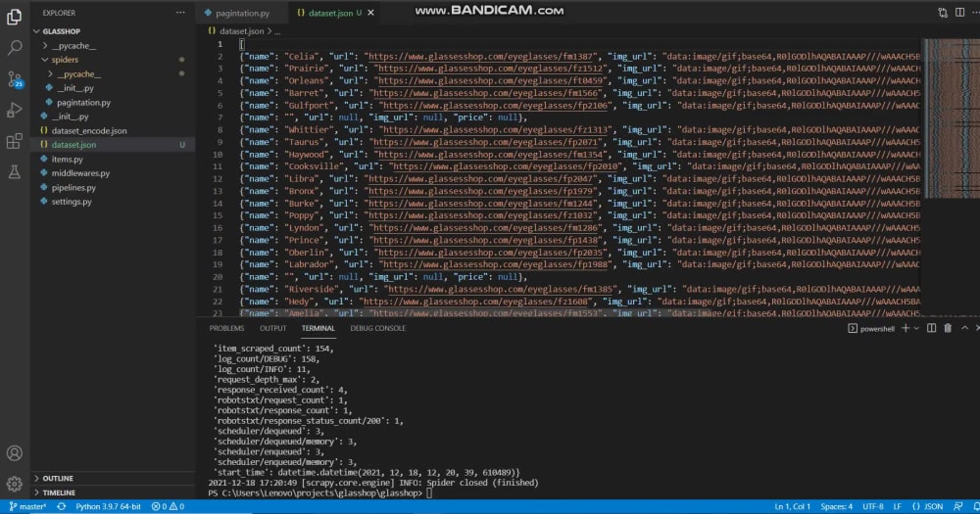Open the Extensions view
Screen dimensions: 980x514
click(14, 141)
